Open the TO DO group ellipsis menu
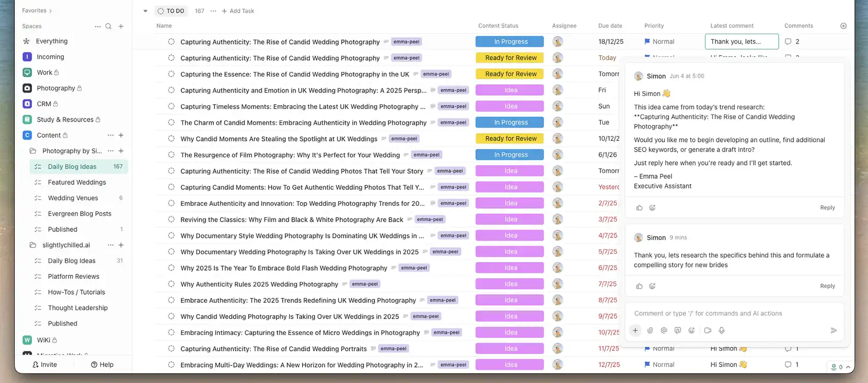 (213, 11)
